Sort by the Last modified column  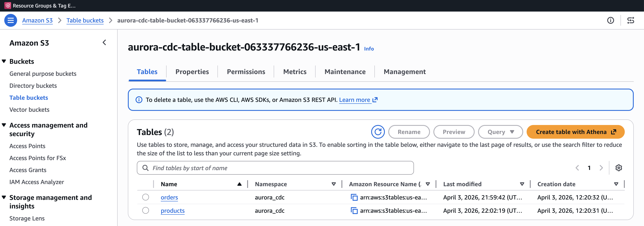point(522,184)
